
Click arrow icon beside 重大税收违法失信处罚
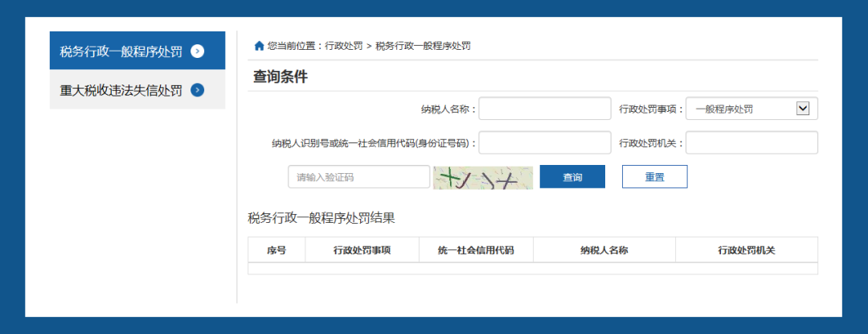(197, 89)
